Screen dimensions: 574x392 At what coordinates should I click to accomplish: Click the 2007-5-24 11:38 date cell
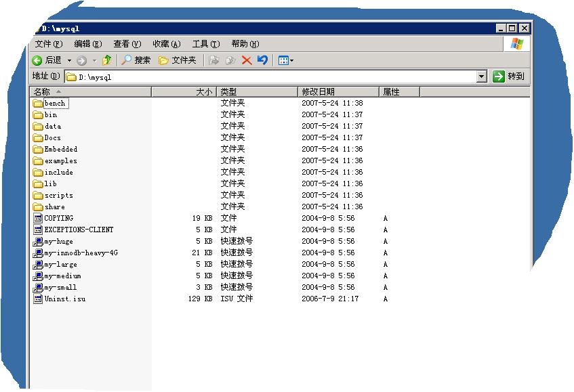click(332, 104)
